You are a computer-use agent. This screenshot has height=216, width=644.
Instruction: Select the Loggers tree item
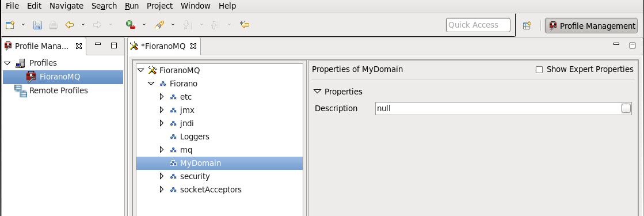pyautogui.click(x=195, y=137)
